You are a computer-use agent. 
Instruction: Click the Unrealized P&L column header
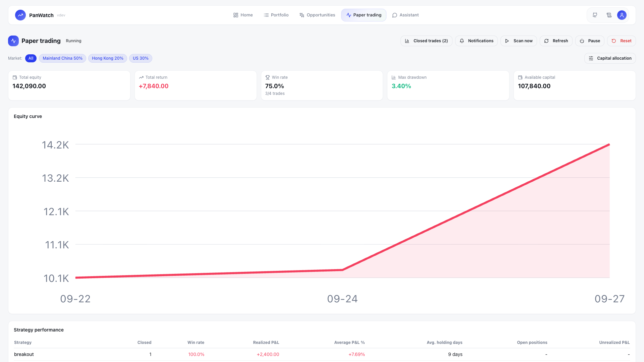614,343
